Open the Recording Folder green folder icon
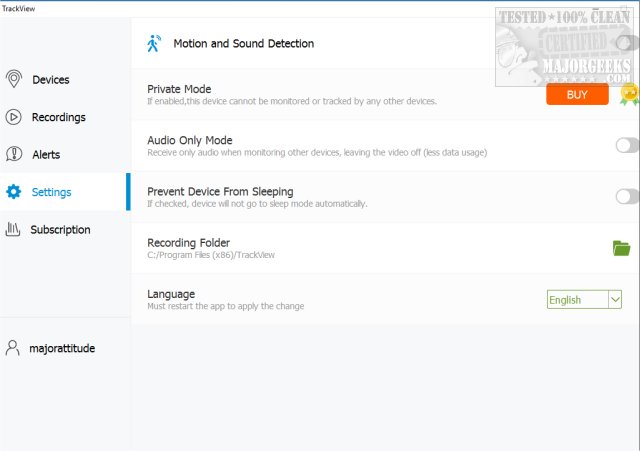 pyautogui.click(x=621, y=248)
